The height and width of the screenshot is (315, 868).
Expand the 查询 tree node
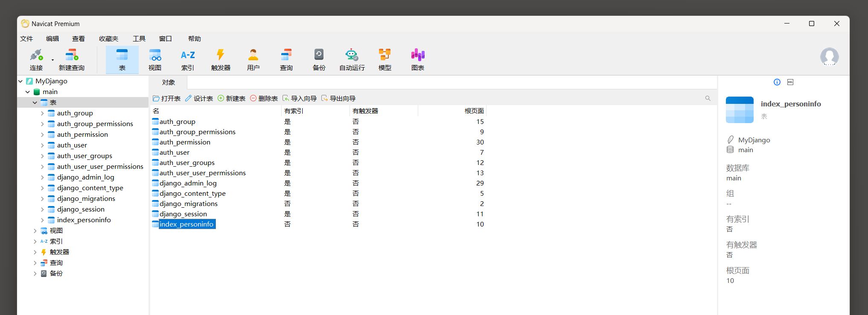coord(35,263)
